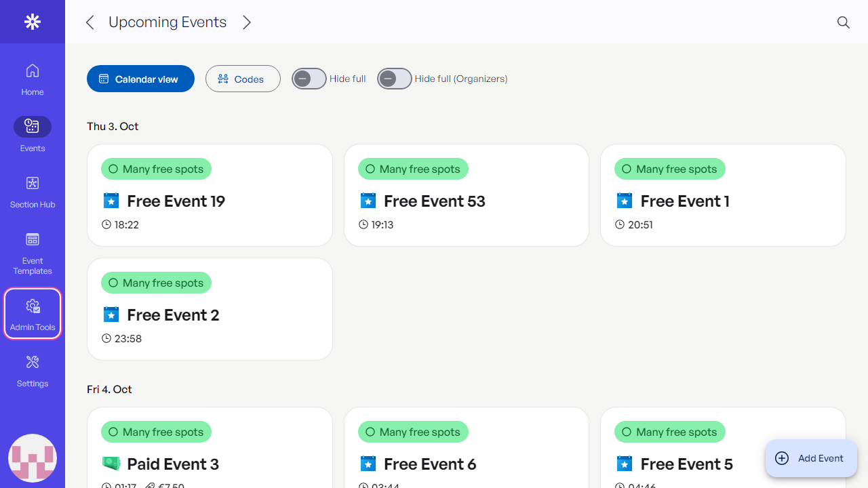Click the app logo in the sidebar

32,22
